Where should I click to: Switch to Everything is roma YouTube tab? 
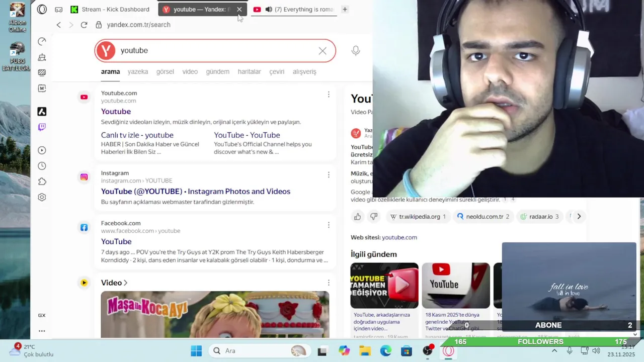(x=294, y=9)
